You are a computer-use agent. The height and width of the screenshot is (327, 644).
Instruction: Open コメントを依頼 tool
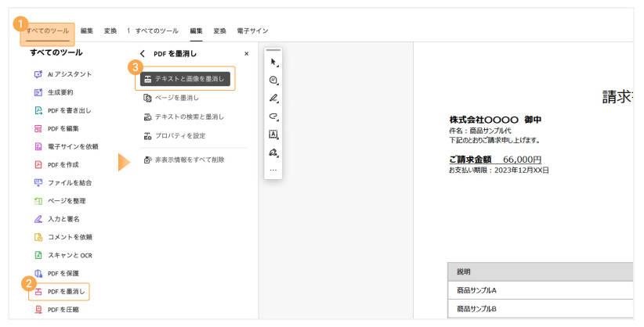tap(63, 237)
